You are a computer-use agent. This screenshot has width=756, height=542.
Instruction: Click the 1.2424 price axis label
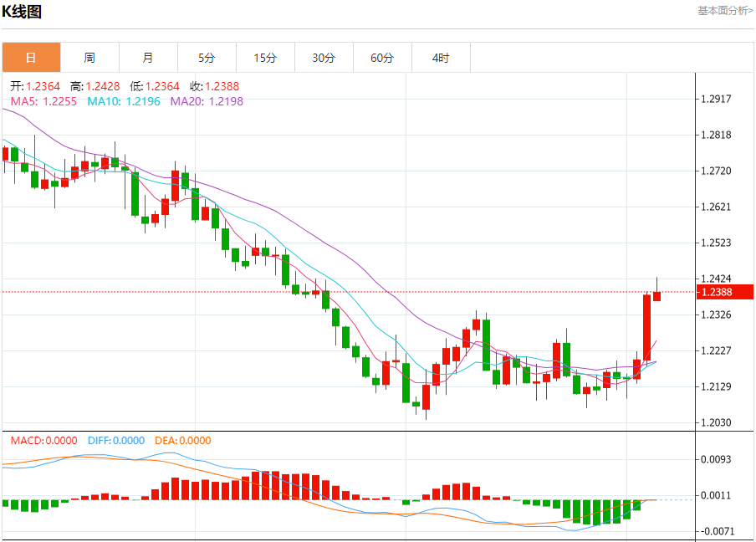tap(716, 279)
